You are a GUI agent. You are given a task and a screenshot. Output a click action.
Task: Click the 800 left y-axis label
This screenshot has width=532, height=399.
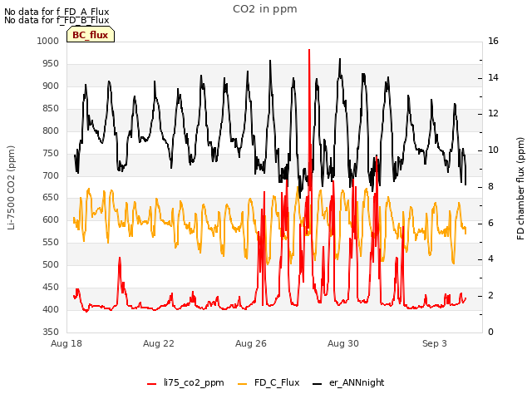tap(51, 131)
